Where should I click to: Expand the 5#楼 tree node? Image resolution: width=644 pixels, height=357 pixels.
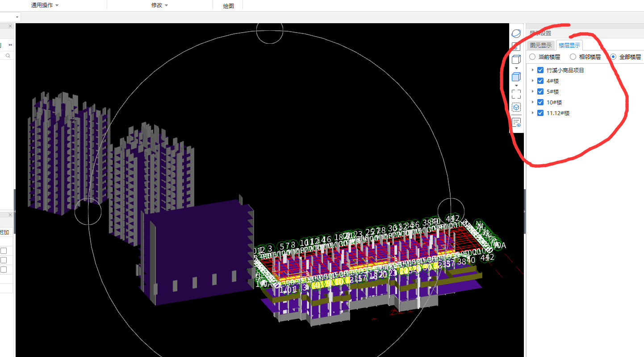tap(532, 91)
